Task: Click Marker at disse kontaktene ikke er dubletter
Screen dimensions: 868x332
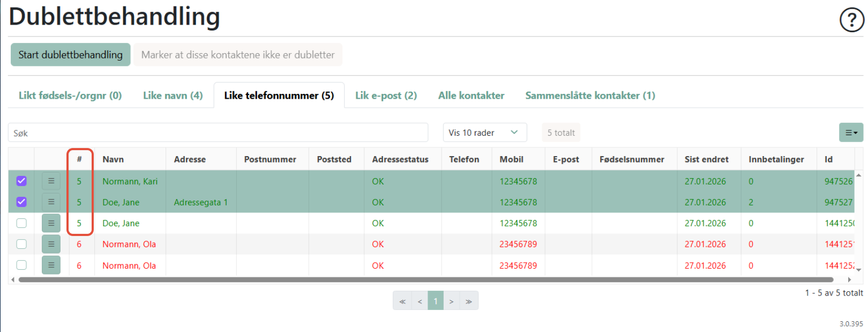Action: [237, 55]
